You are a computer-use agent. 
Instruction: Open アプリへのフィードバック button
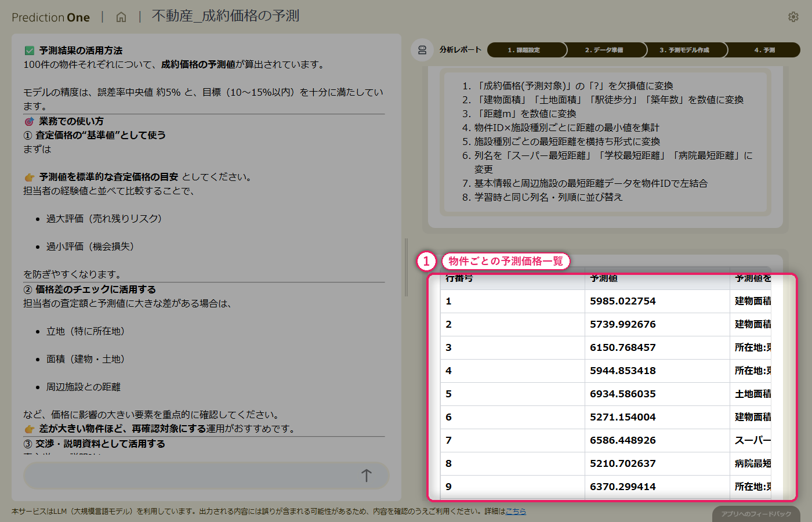[x=756, y=514]
